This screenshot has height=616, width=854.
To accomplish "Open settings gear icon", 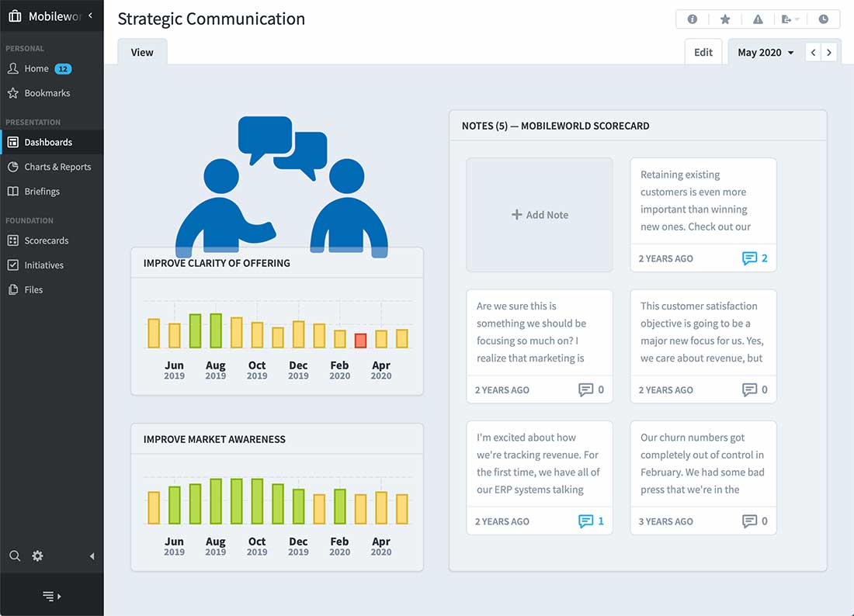I will (37, 555).
